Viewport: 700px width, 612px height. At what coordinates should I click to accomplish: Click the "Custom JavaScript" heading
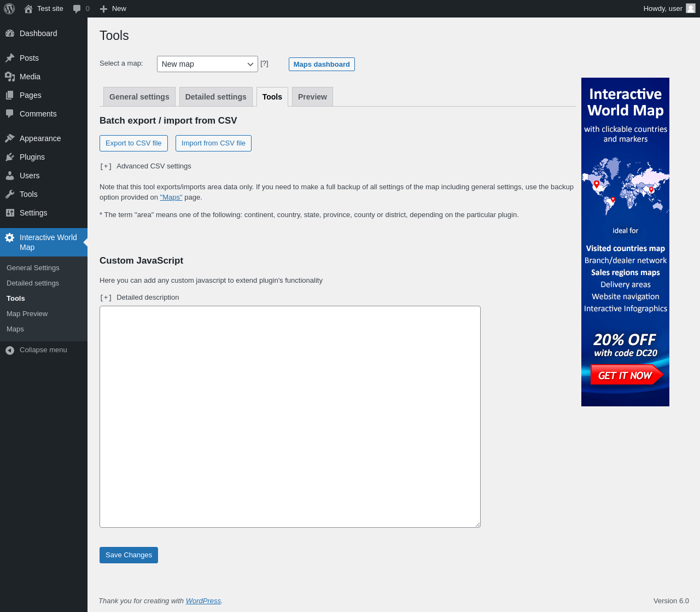click(141, 261)
